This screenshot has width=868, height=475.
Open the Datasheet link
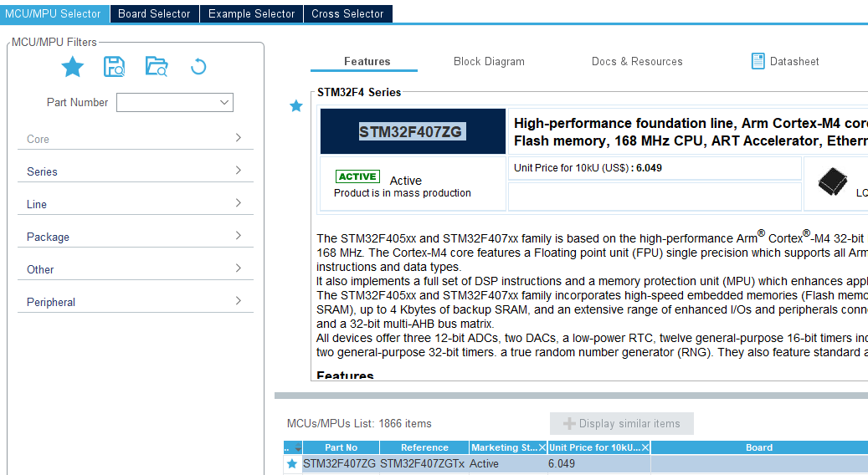[x=794, y=61]
